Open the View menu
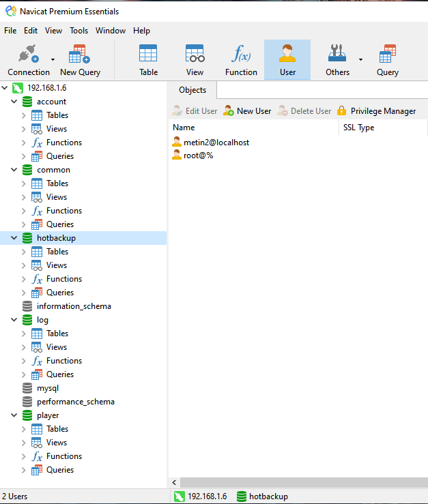This screenshot has width=428, height=504. (x=53, y=31)
